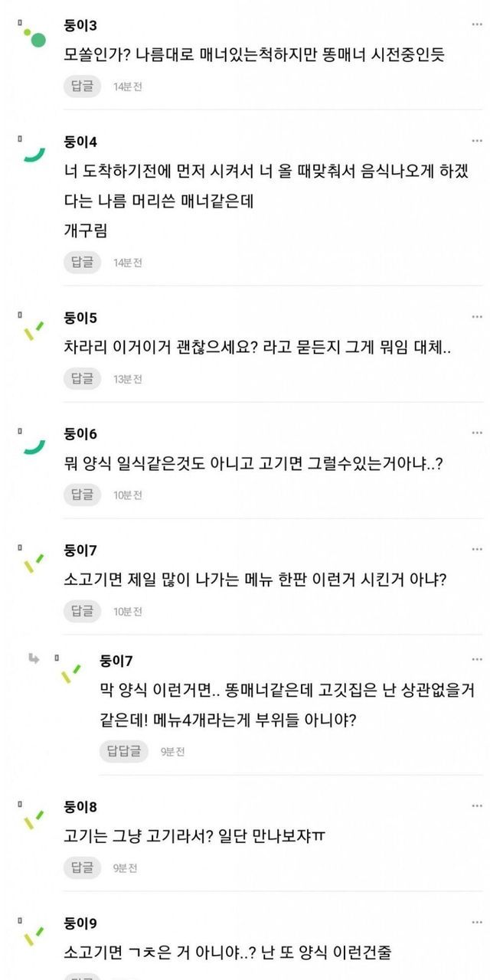Click the 둥이9 username
490x980 pixels.
80,923
